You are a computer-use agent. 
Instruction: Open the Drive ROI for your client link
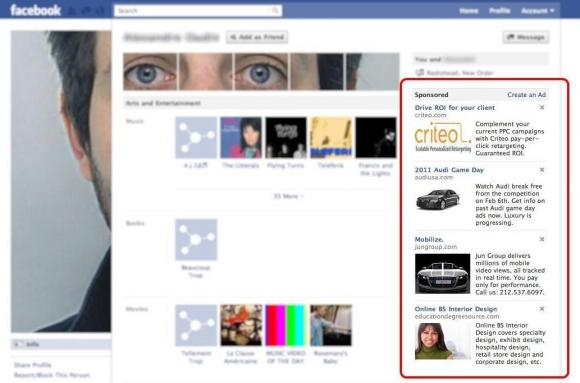pyautogui.click(x=455, y=108)
